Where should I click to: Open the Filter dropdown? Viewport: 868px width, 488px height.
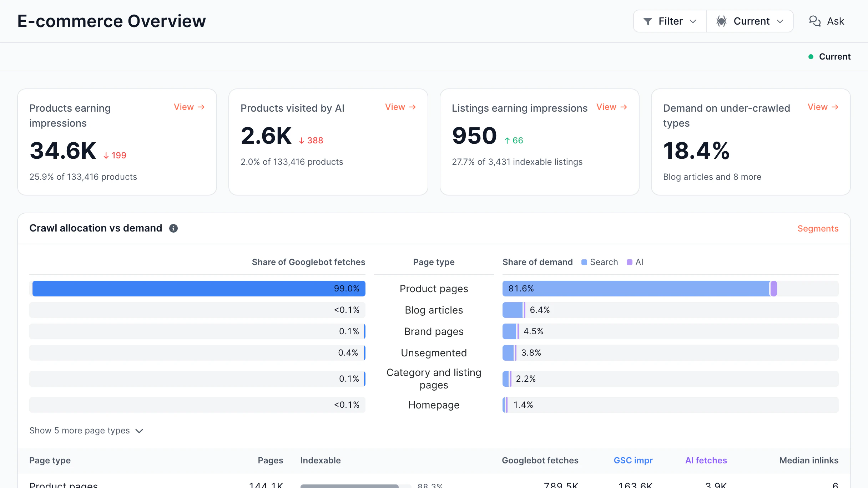point(670,21)
